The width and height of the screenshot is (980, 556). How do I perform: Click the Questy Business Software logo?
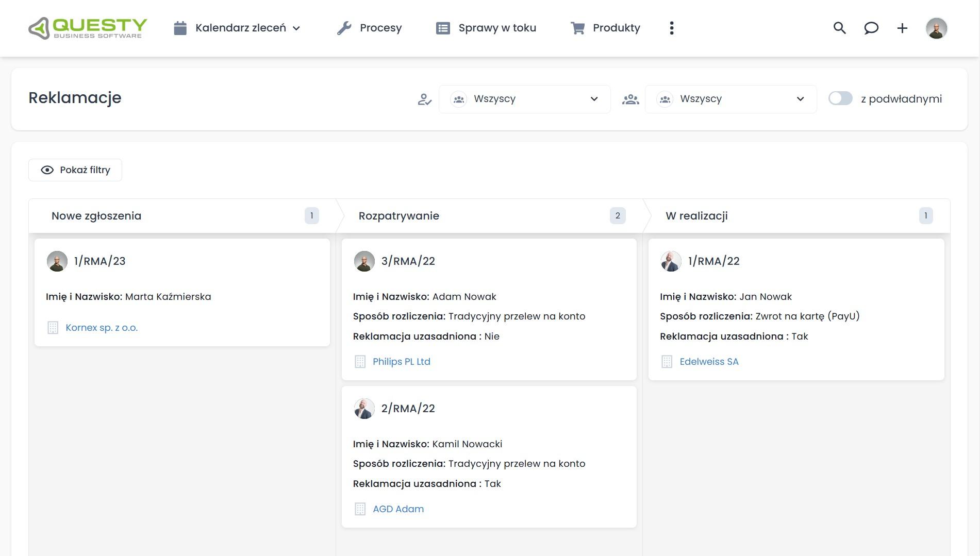click(x=88, y=28)
